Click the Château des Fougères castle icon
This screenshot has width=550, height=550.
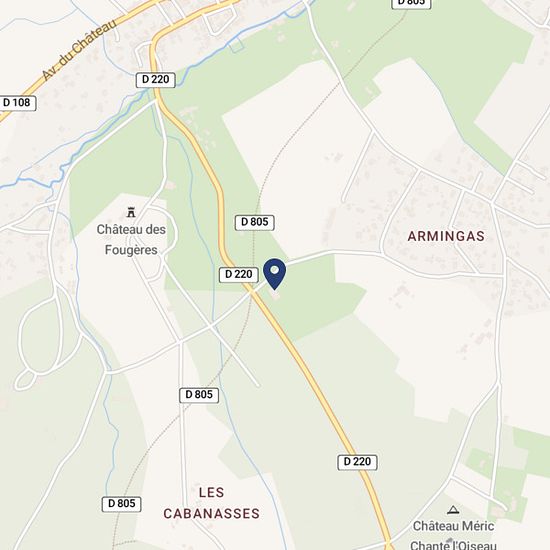click(131, 212)
